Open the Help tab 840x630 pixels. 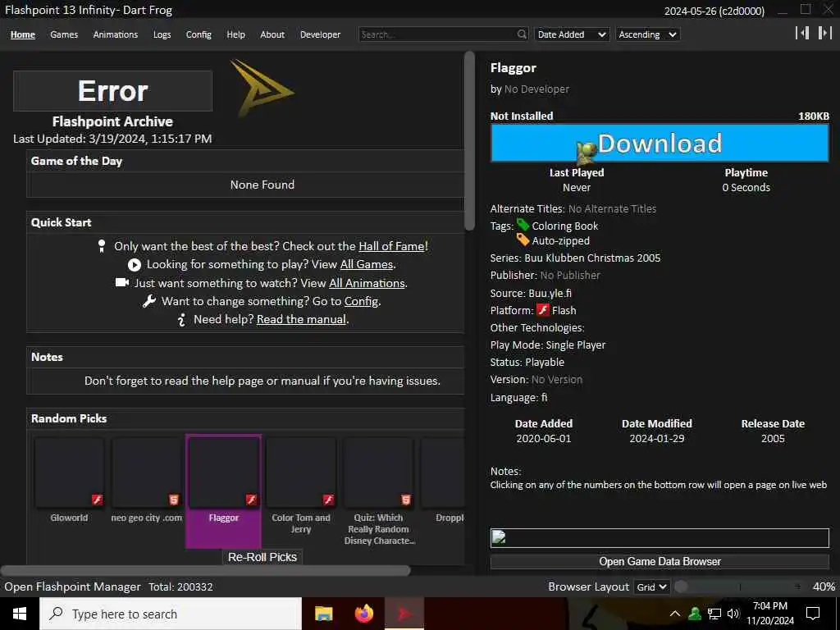pos(235,34)
